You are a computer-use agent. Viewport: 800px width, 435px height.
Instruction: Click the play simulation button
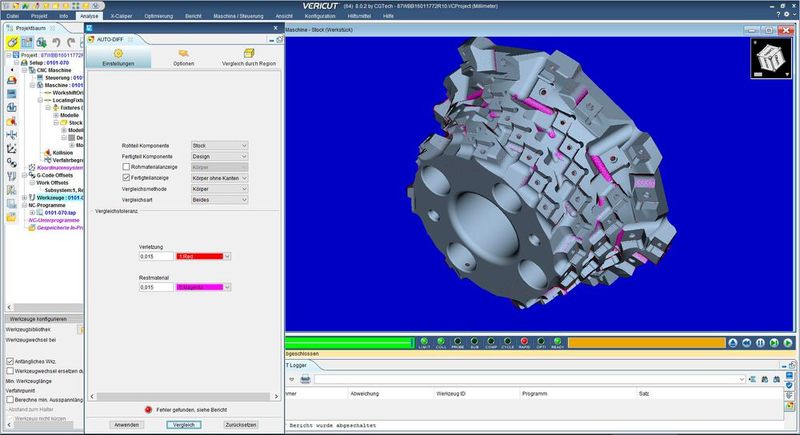788,343
